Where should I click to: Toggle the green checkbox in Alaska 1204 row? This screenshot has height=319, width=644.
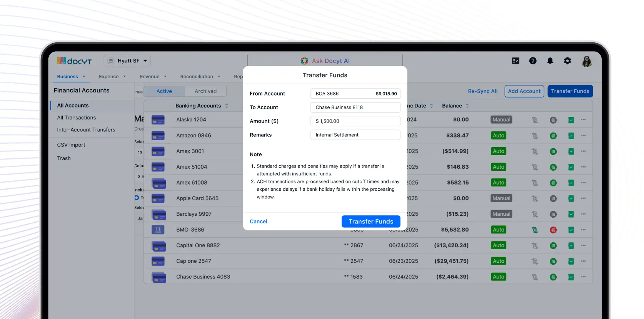[571, 120]
